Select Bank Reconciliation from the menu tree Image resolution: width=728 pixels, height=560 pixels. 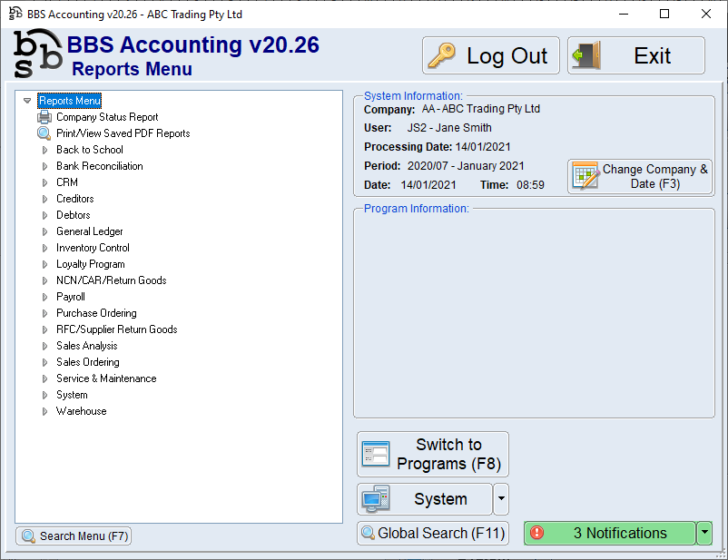(99, 166)
